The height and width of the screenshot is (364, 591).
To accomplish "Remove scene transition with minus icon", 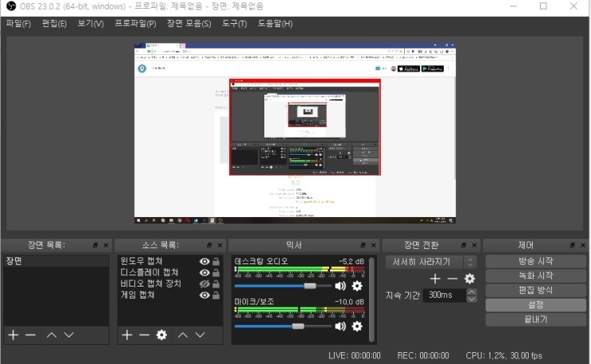I will (452, 279).
